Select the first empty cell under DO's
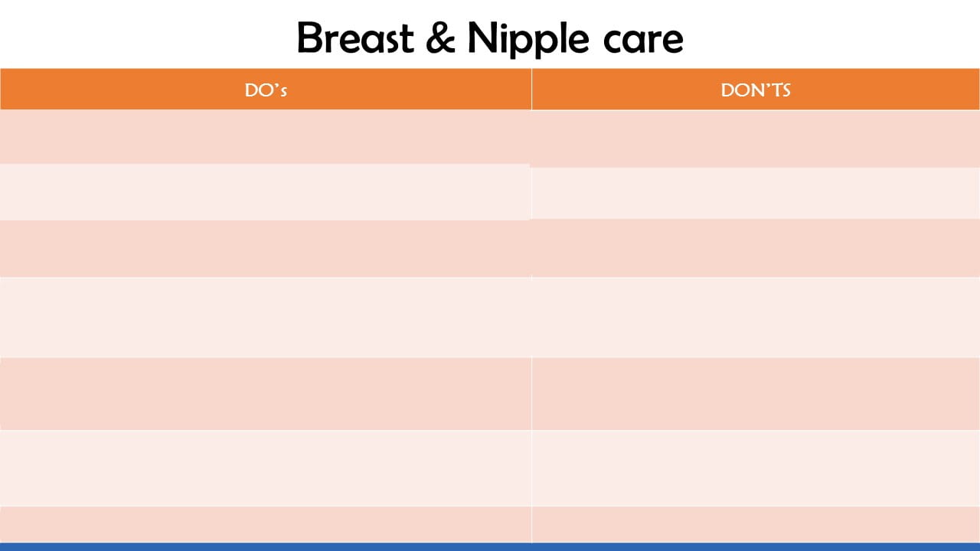This screenshot has height=551, width=980. [x=266, y=137]
